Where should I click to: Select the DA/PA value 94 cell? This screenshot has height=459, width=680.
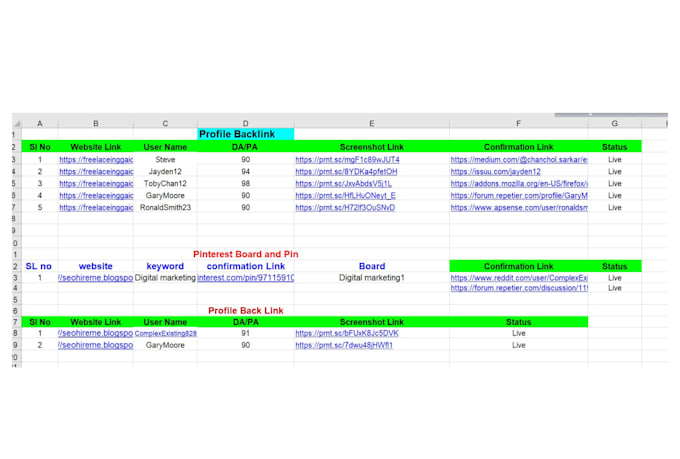pos(245,172)
